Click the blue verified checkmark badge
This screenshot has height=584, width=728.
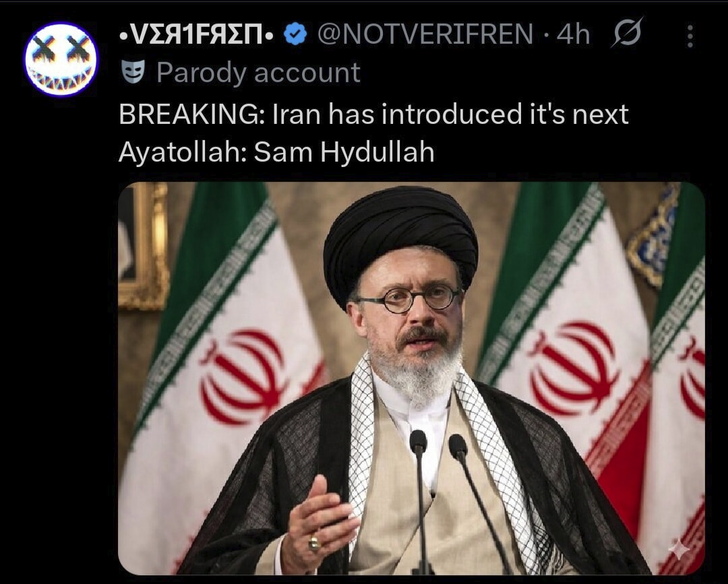click(295, 34)
